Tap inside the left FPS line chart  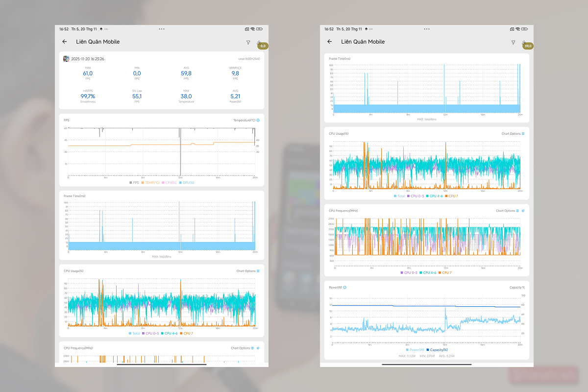[x=162, y=152]
